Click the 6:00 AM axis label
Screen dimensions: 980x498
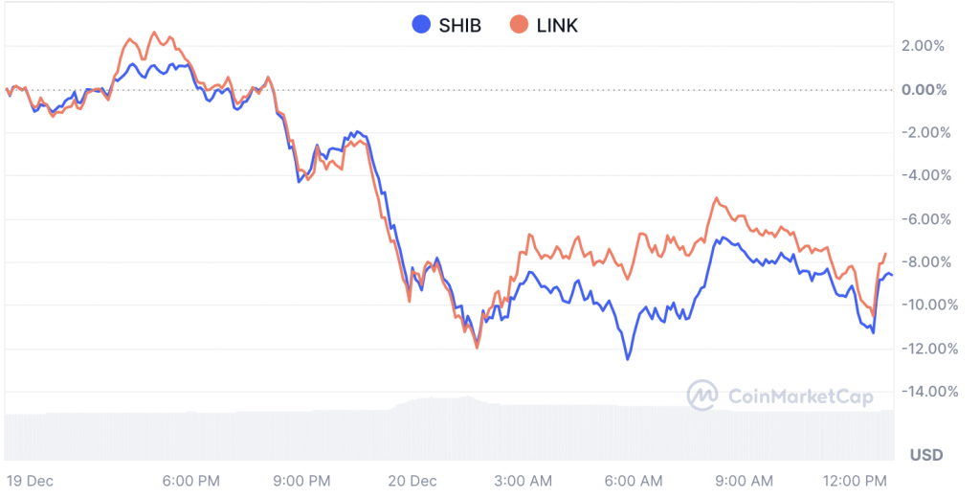tap(634, 481)
